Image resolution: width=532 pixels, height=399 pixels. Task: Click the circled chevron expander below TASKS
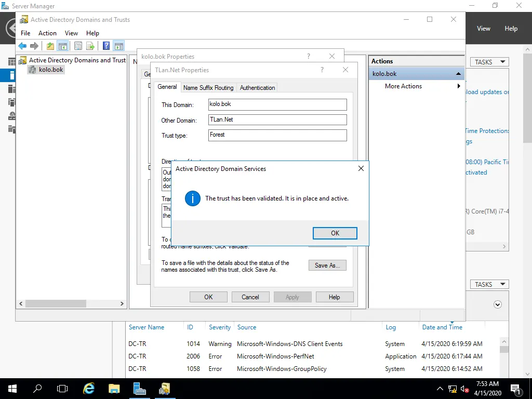497,304
